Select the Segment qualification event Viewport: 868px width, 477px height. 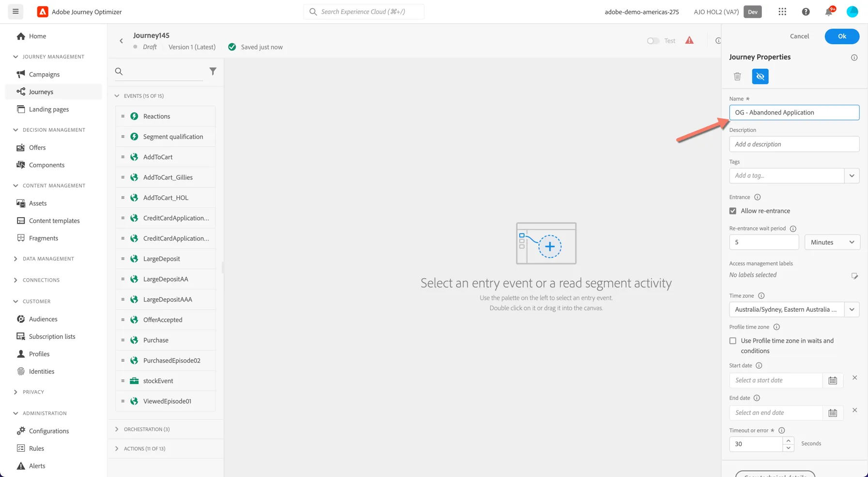[166, 137]
